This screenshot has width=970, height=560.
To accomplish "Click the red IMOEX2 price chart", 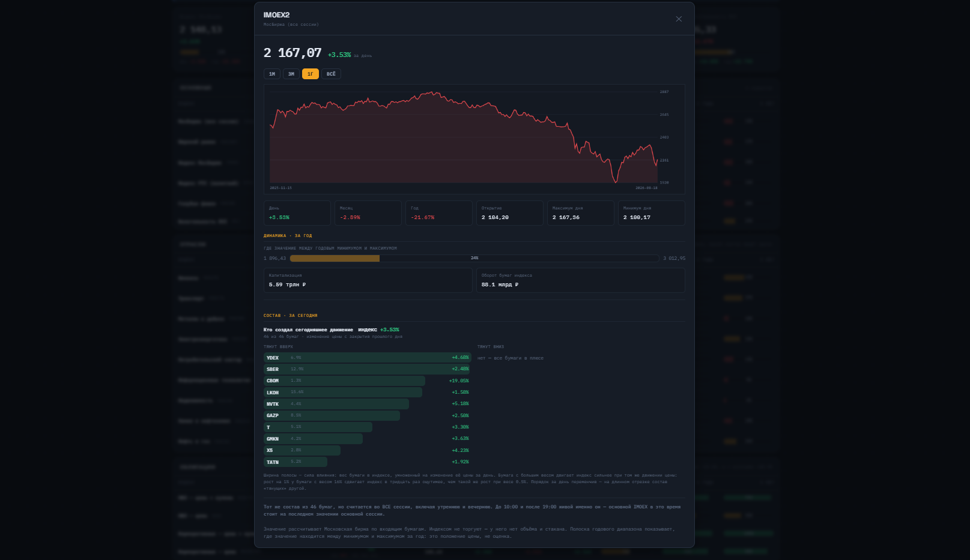I will click(474, 139).
